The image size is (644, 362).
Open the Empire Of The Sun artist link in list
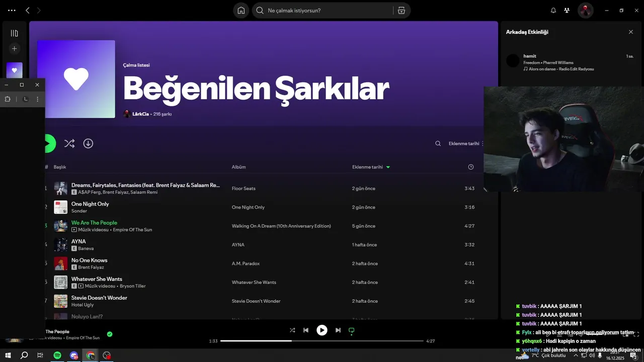[x=132, y=230]
